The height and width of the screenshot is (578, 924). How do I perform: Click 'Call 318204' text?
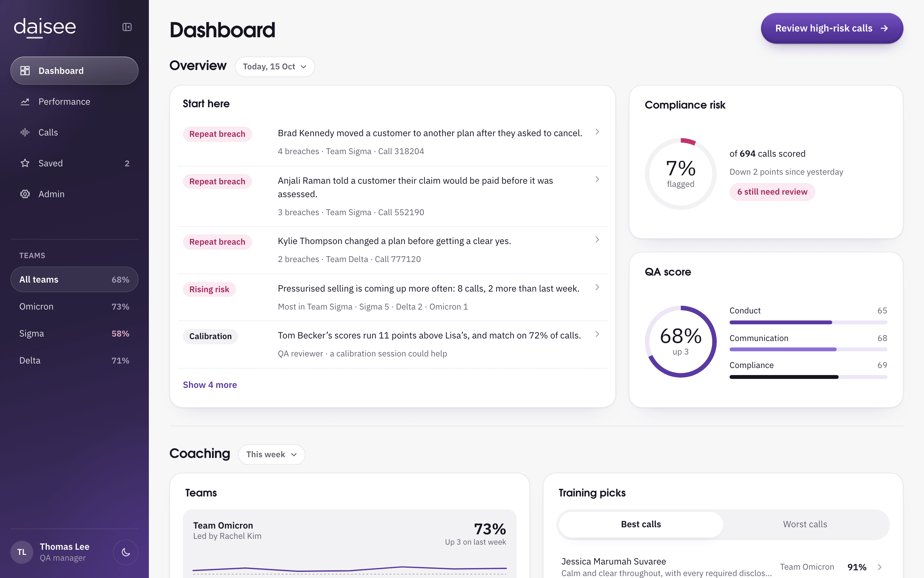[401, 151]
